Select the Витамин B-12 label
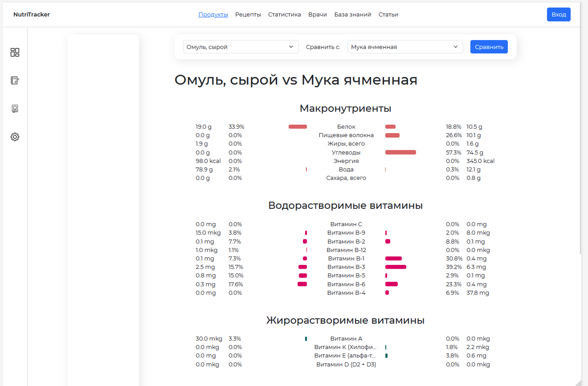This screenshot has width=588, height=386. click(x=346, y=250)
